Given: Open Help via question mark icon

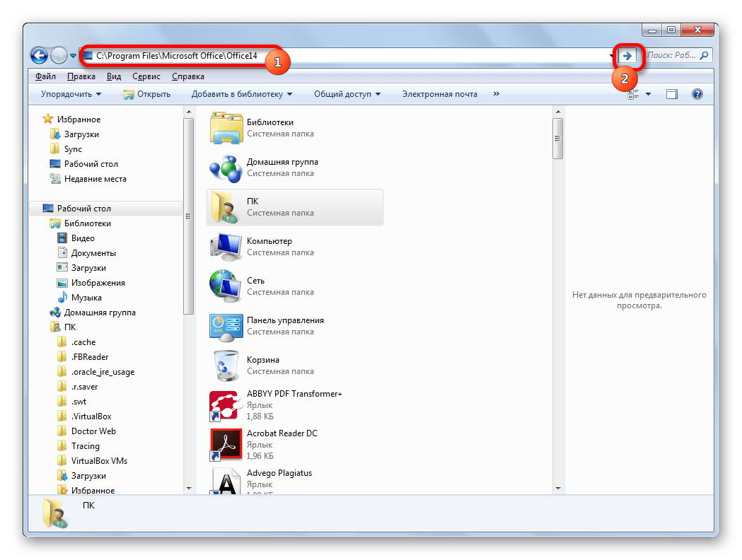Looking at the screenshot, I should pos(697,94).
